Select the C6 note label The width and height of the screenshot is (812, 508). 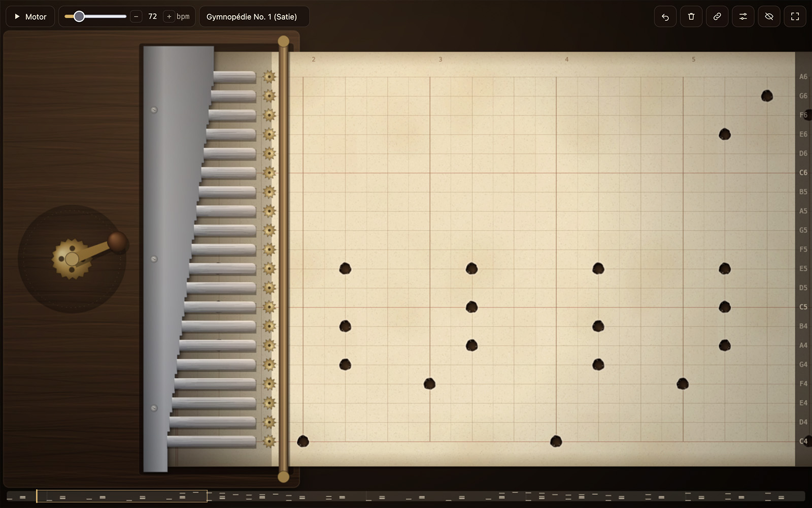[803, 173]
